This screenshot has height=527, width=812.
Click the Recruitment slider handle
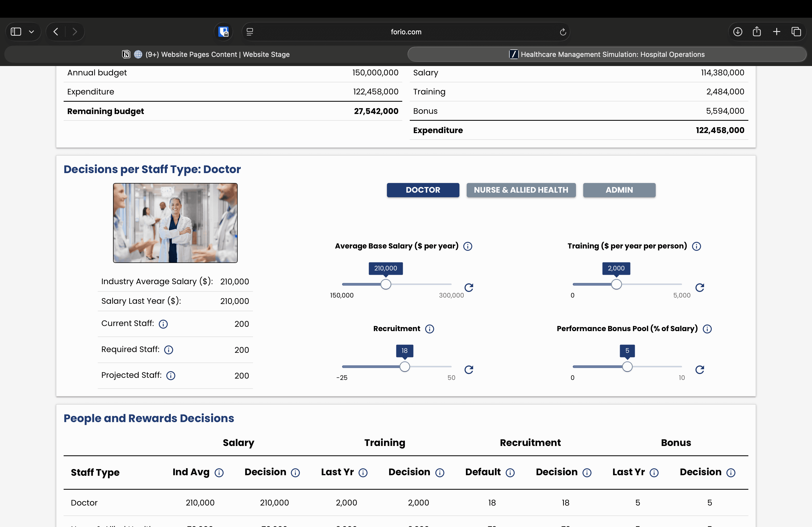point(405,367)
